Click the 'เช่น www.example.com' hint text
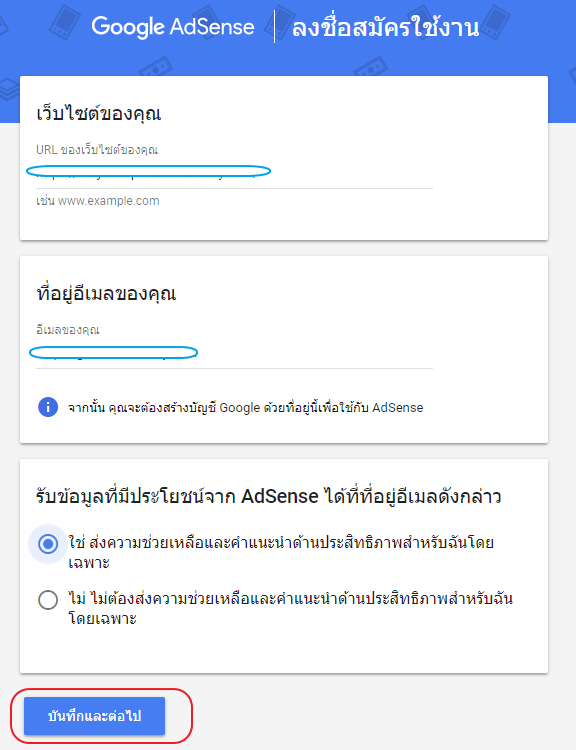 tap(98, 201)
